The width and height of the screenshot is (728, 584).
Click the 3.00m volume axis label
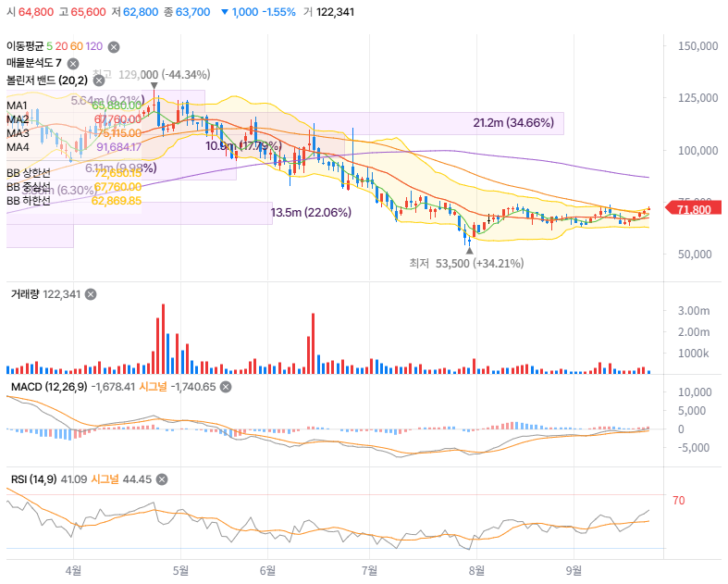pyautogui.click(x=694, y=310)
